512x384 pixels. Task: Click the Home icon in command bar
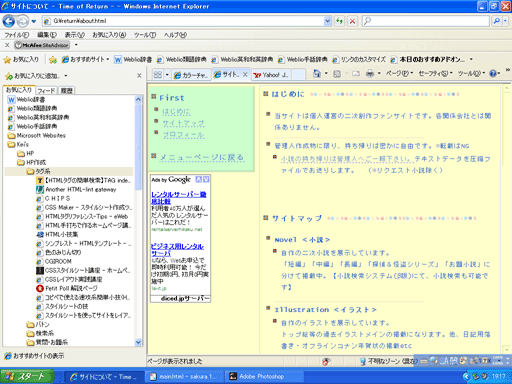coord(317,74)
